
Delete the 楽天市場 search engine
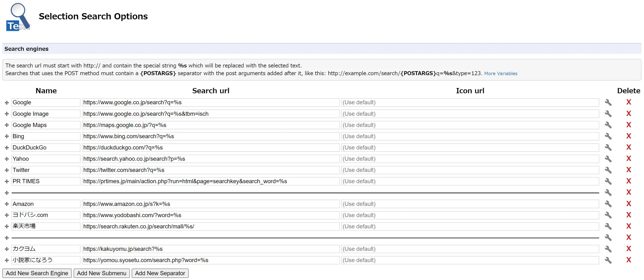629,226
